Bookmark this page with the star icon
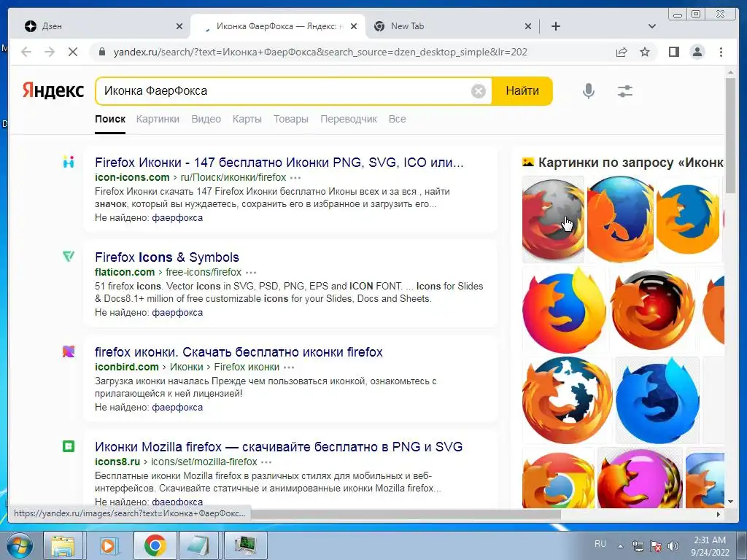The height and width of the screenshot is (560, 747). point(645,52)
